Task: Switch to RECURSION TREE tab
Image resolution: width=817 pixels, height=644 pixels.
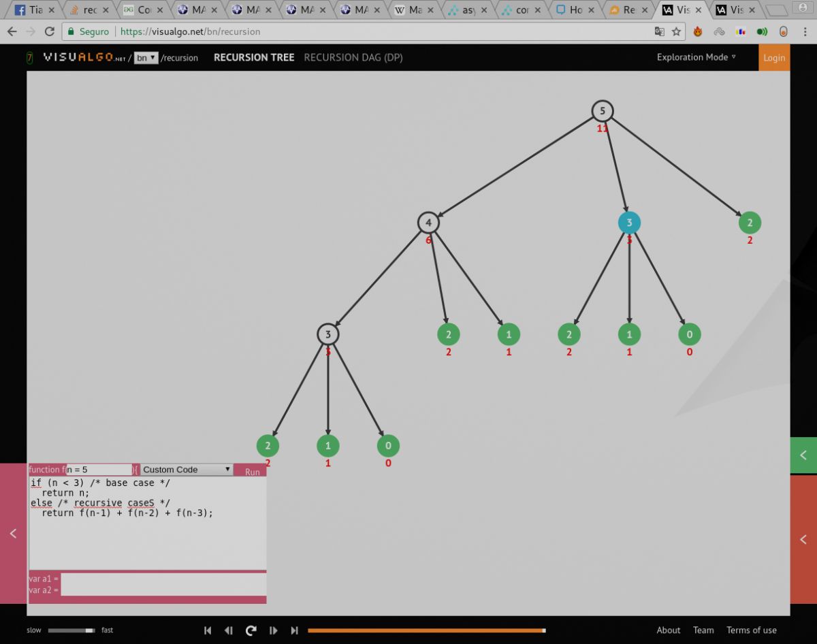Action: point(254,58)
